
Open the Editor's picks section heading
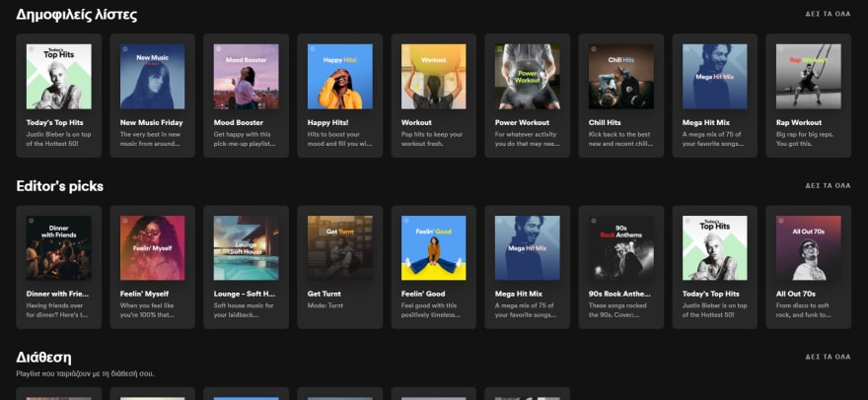coord(60,186)
